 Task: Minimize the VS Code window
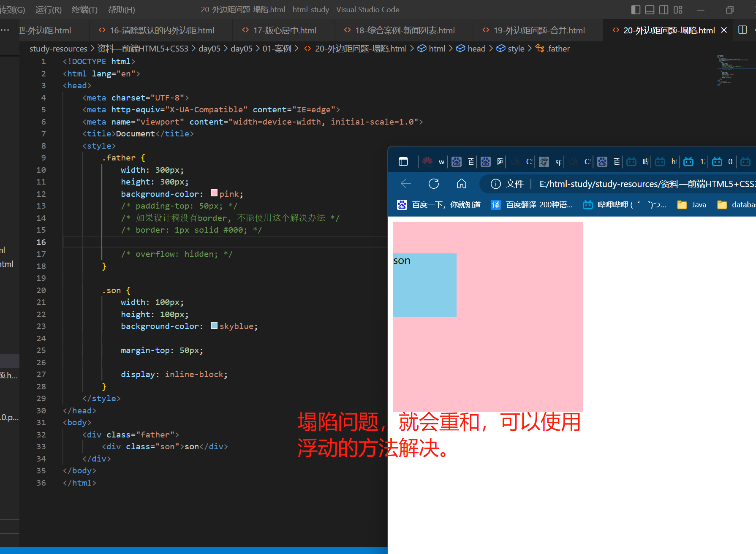701,10
